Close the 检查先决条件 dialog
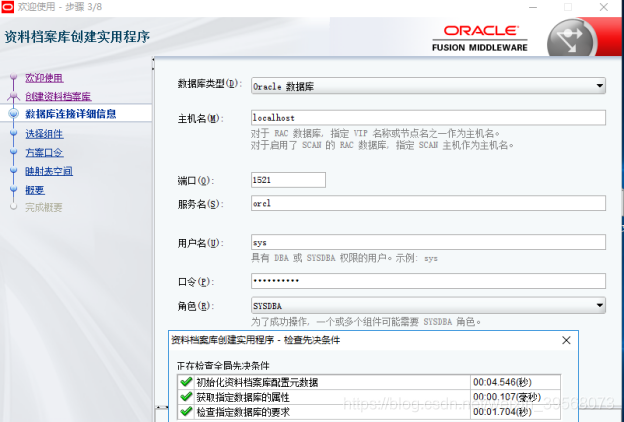Viewport: 624px width, 422px height. pyautogui.click(x=566, y=340)
